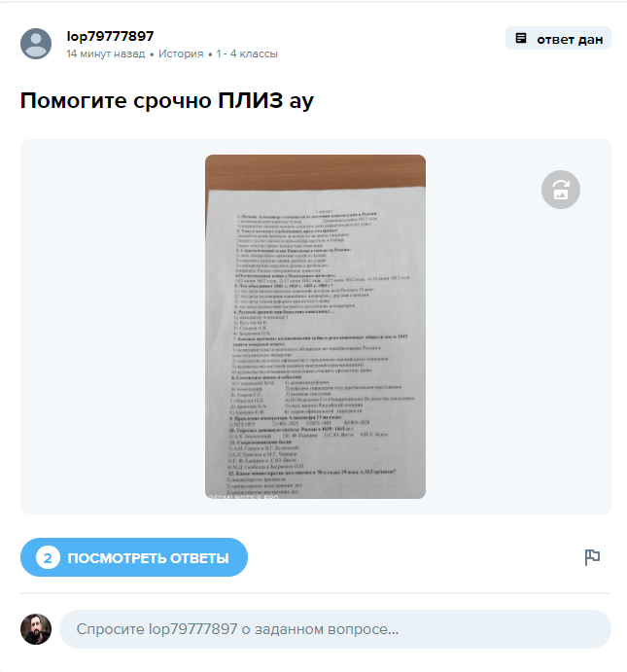Click the REDMI NOTE watermark on photo
This screenshot has height=672, width=627.
(242, 496)
